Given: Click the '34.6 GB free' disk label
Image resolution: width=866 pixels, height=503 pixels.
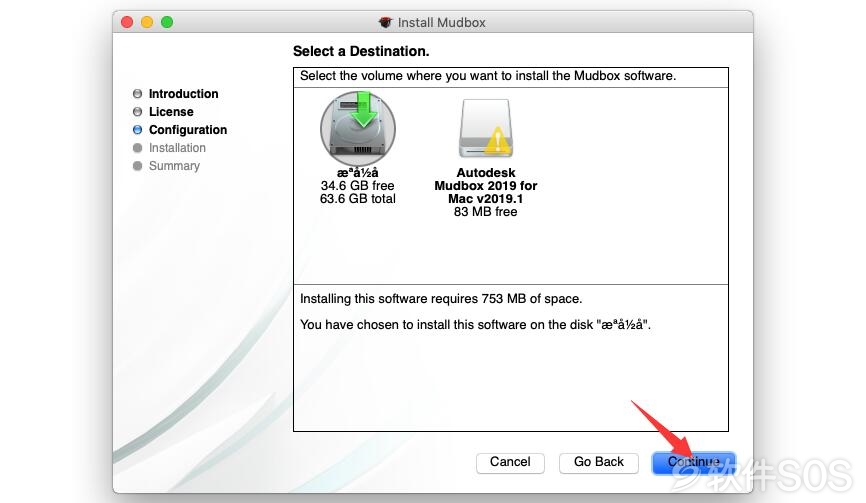Looking at the screenshot, I should tap(357, 186).
